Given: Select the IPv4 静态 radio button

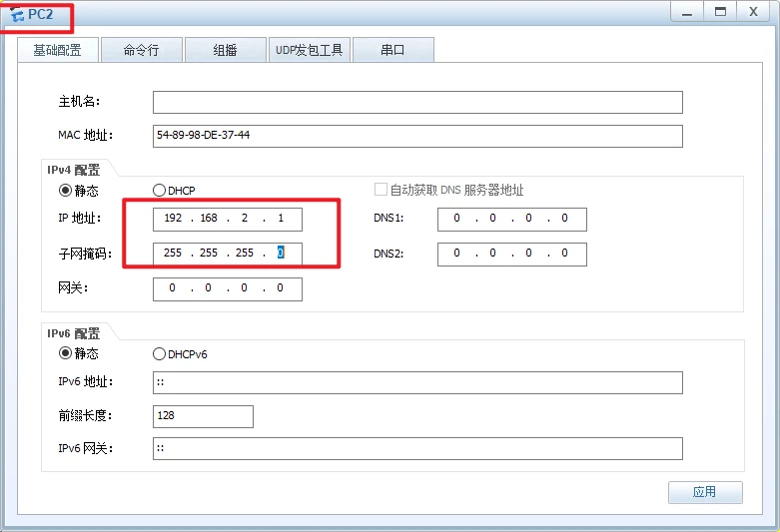Looking at the screenshot, I should pyautogui.click(x=66, y=190).
